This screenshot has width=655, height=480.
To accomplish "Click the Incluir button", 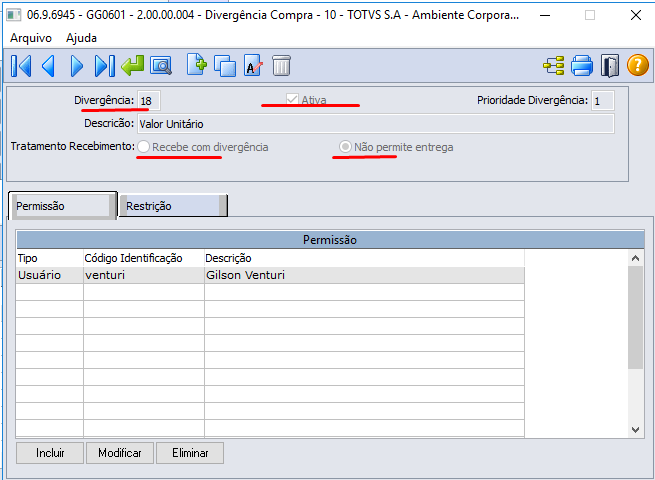I will 50,453.
